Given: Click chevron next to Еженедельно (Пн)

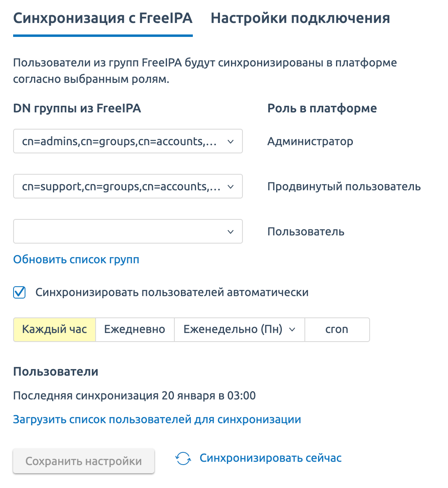Looking at the screenshot, I should coord(292,330).
